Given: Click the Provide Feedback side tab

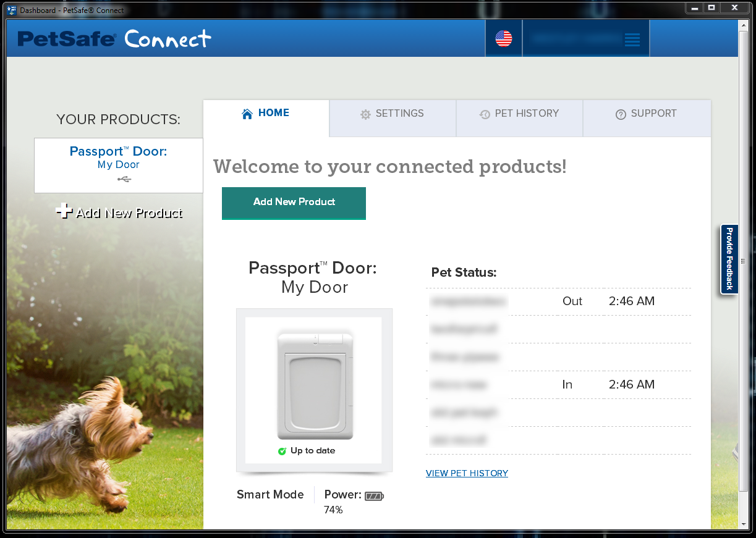Looking at the screenshot, I should tap(729, 259).
